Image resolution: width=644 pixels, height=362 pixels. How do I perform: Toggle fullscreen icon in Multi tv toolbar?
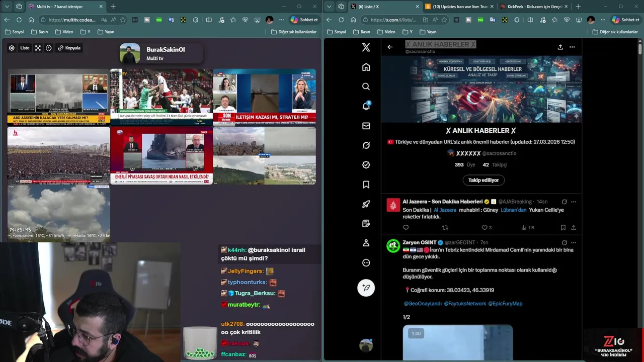coord(38,48)
